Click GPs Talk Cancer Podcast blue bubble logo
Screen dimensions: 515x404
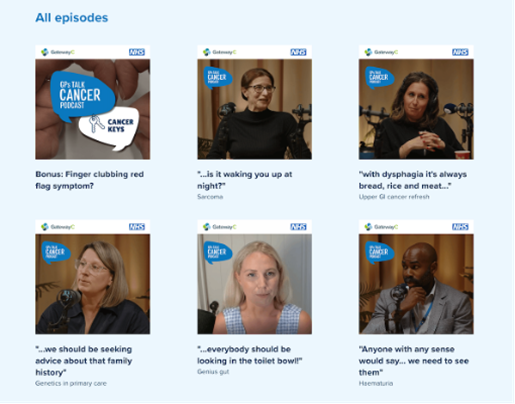coord(81,96)
